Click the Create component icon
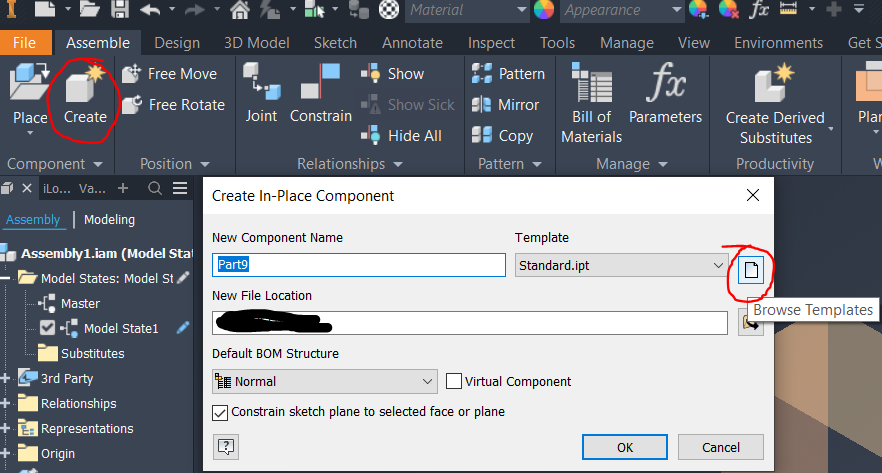882x473 pixels. click(85, 90)
